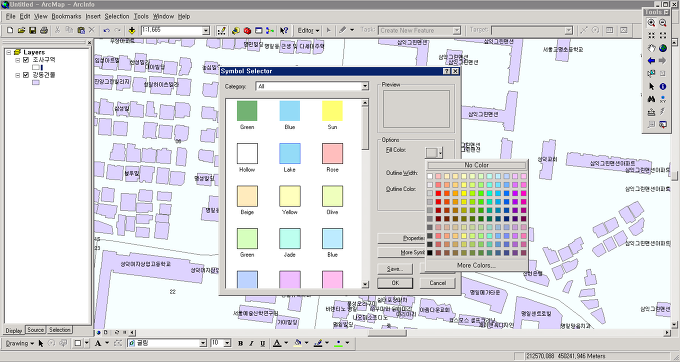Choose Select Elements arrow in Tools palette
680x362 pixels.
[x=651, y=87]
